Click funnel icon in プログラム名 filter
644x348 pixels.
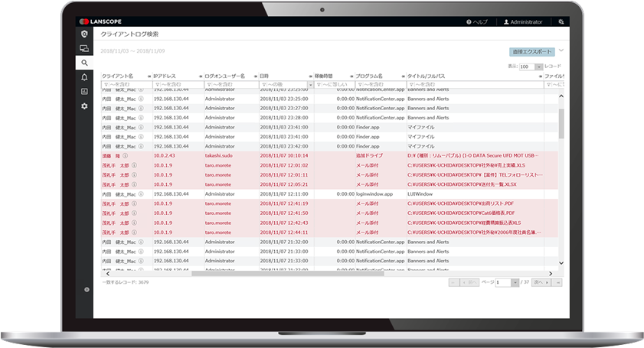click(x=360, y=85)
